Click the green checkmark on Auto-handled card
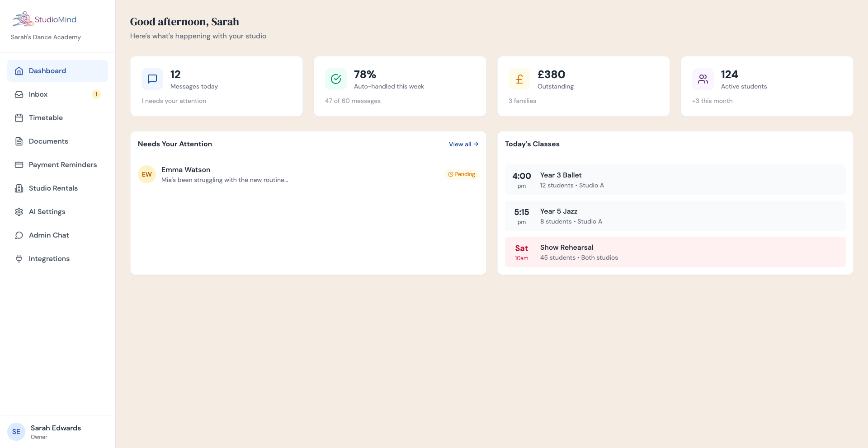The image size is (868, 448). click(335, 79)
